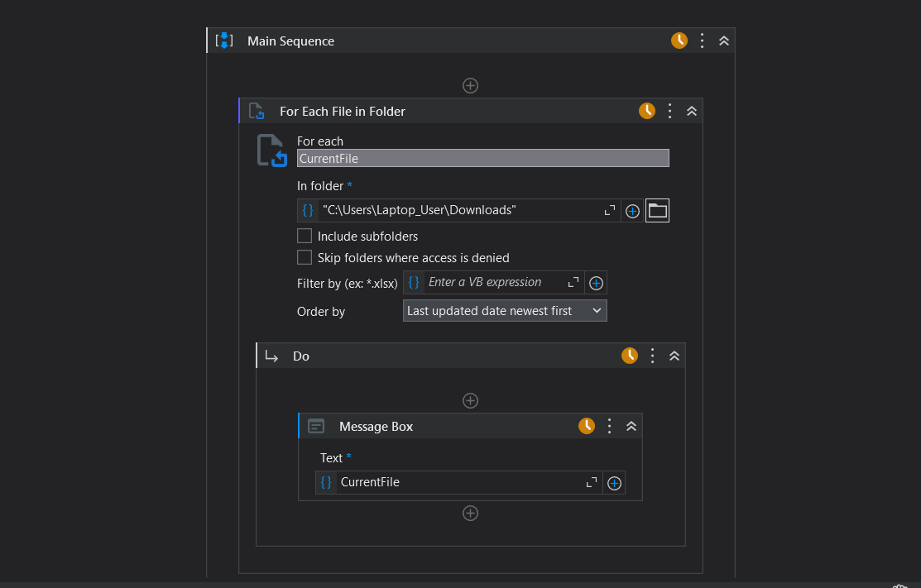Collapse the Message Box activity
This screenshot has width=921, height=588.
point(631,426)
